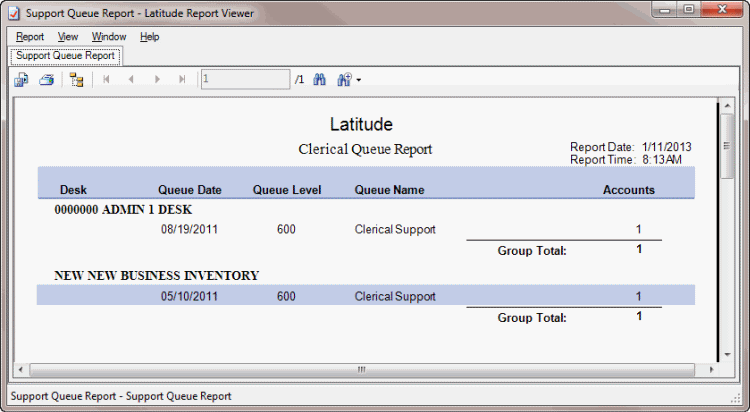
Task: Click the binoculars Find Text icon
Action: coord(321,79)
